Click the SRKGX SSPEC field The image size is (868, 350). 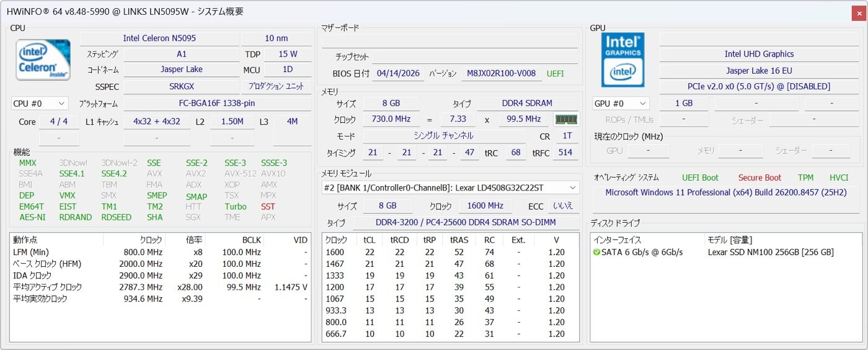[x=181, y=87]
